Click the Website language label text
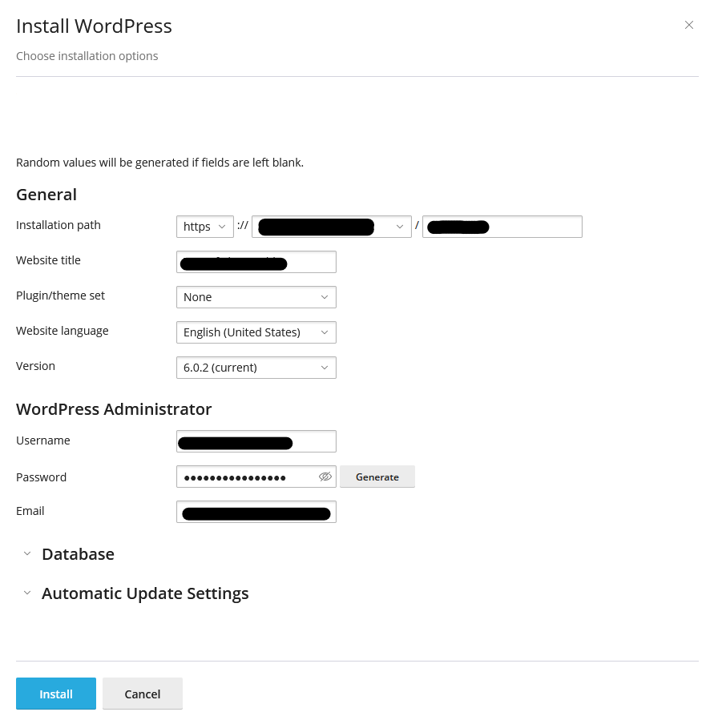This screenshot has height=728, width=714. (62, 331)
